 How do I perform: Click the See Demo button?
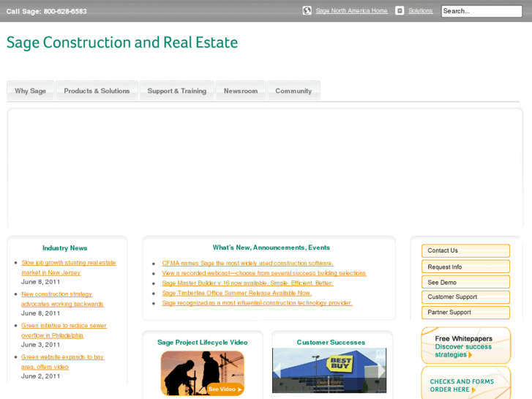465,282
